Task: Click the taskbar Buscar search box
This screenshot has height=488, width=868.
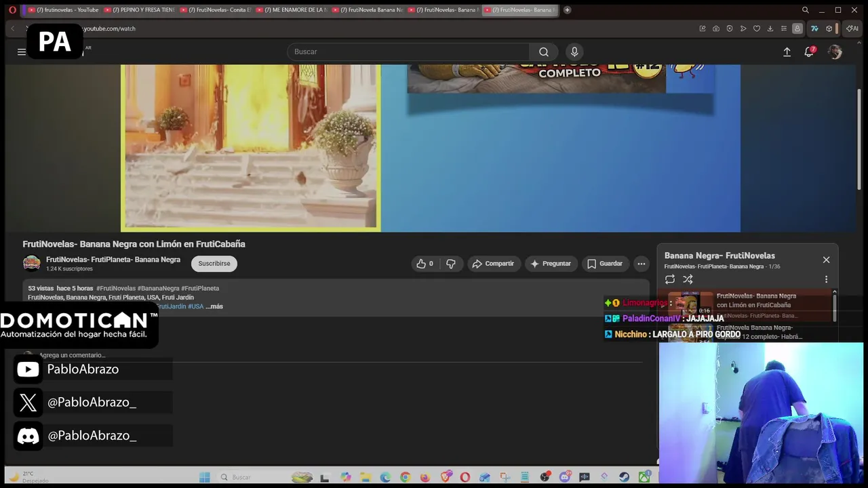Action: tap(252, 477)
